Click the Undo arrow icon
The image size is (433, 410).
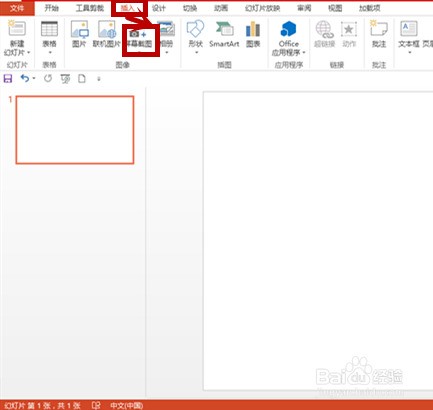(25, 79)
